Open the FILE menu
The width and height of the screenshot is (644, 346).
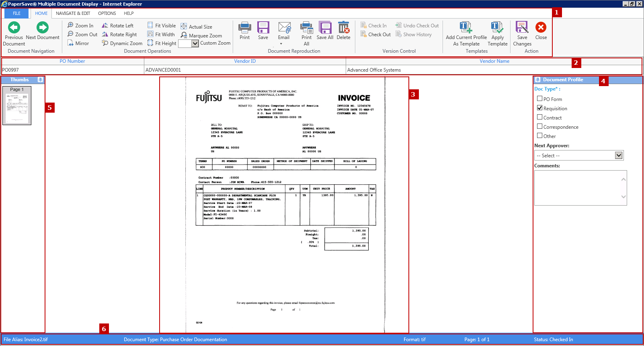click(16, 13)
